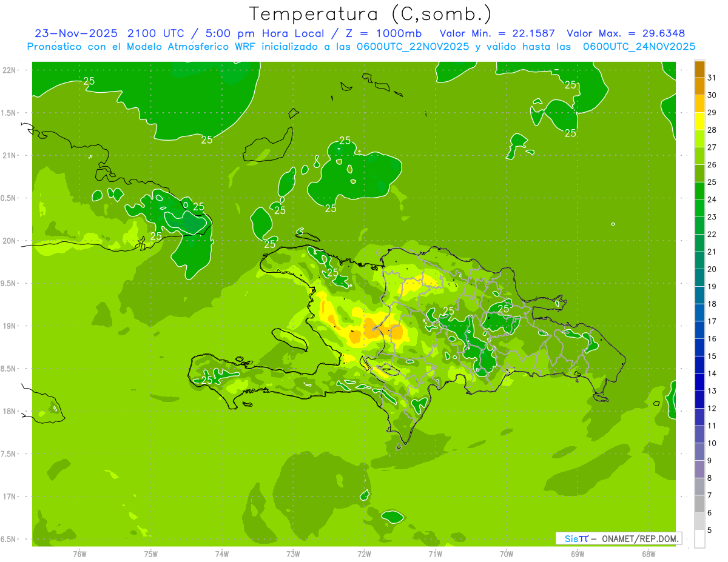Click the "0600UTC_24NOV2025" valid-until time

click(x=639, y=47)
